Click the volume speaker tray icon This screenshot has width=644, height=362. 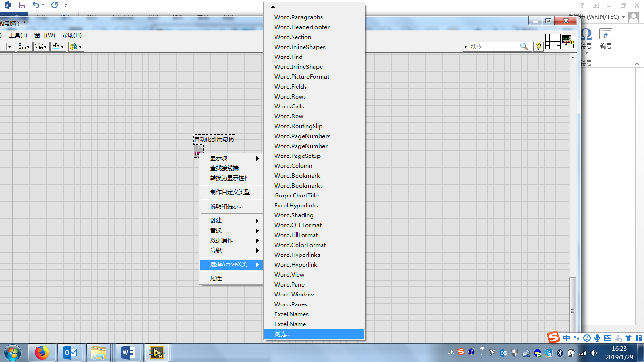pos(594,353)
